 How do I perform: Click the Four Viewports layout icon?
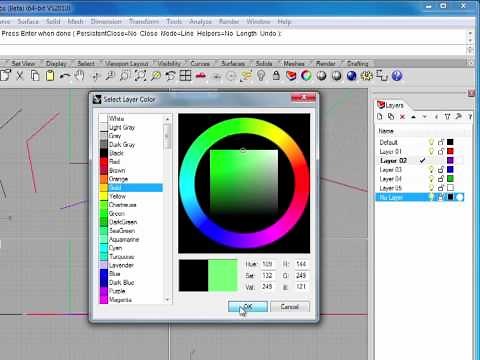tap(185, 76)
